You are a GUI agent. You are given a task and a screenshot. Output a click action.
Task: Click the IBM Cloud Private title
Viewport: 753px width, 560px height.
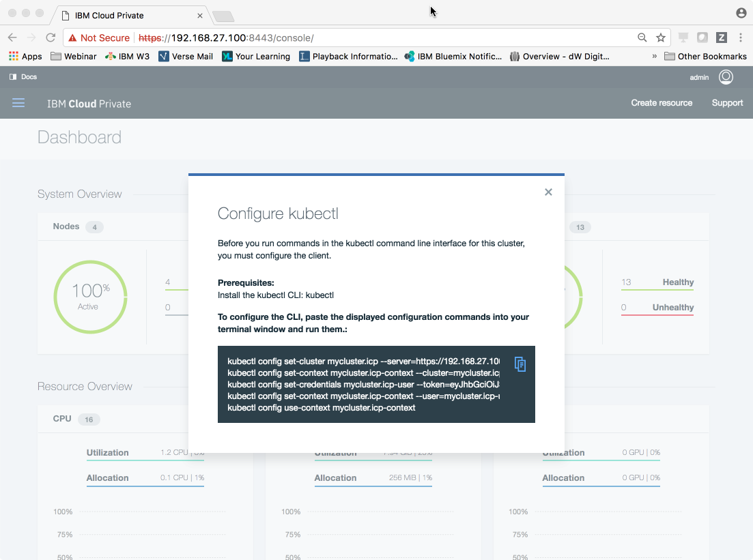click(89, 104)
